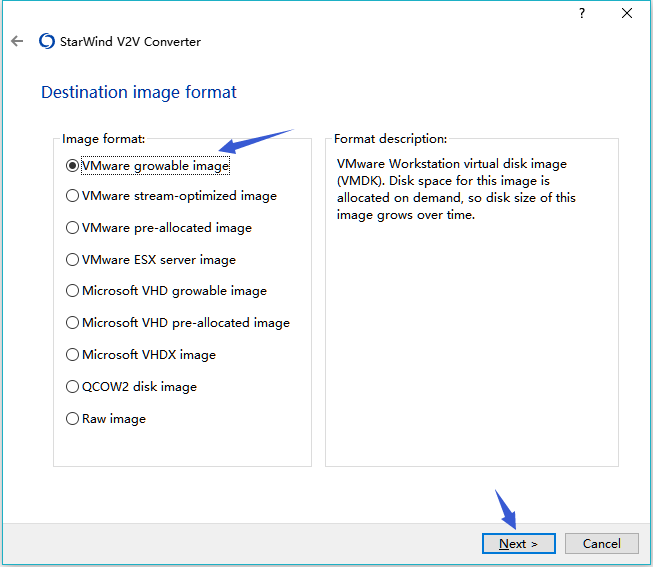Screen dimensions: 653x567
Task: Choose VMware pre-allocated image format
Action: point(159,228)
